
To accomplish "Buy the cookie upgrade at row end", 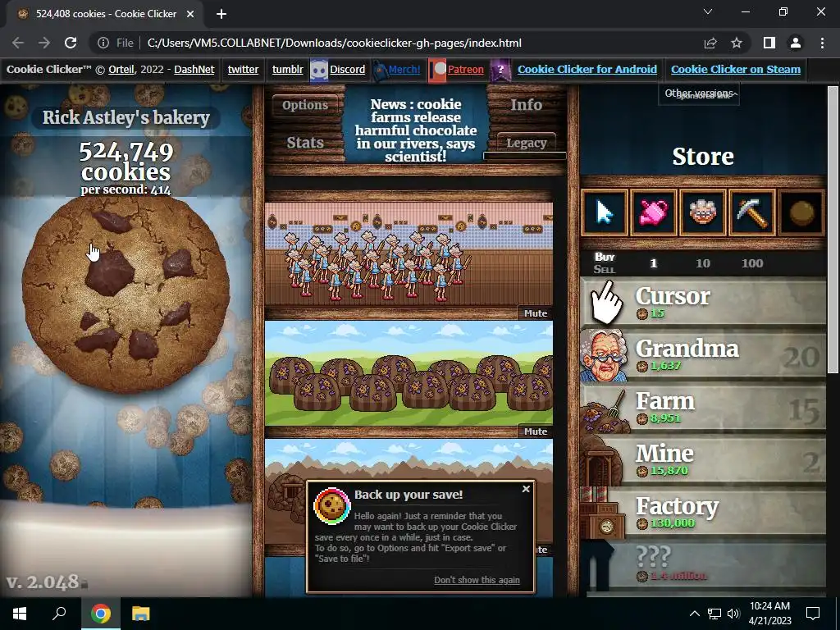I will click(x=801, y=212).
